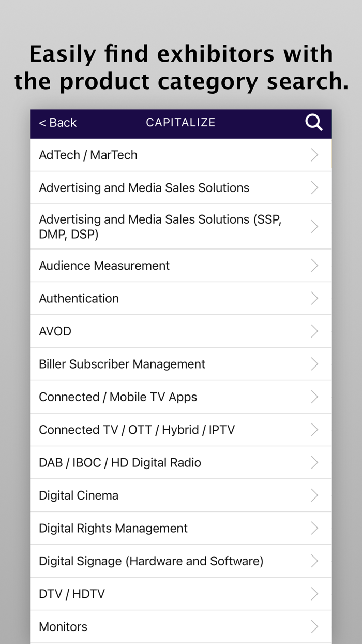The image size is (362, 644).
Task: Tap the search tool in the header
Action: [314, 123]
